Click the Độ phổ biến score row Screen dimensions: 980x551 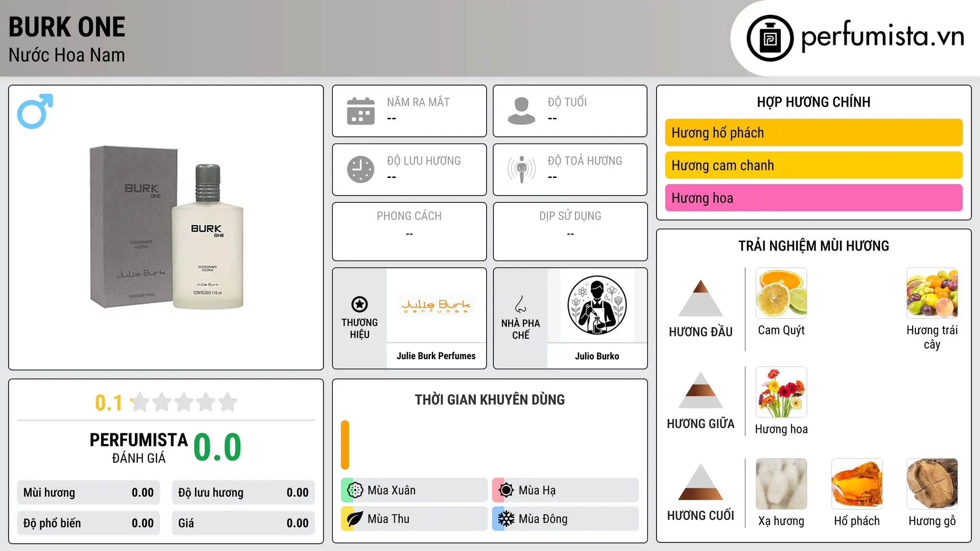pyautogui.click(x=89, y=523)
